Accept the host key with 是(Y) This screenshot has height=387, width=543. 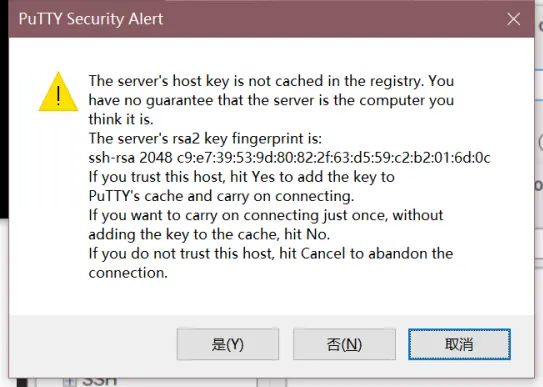coord(228,344)
